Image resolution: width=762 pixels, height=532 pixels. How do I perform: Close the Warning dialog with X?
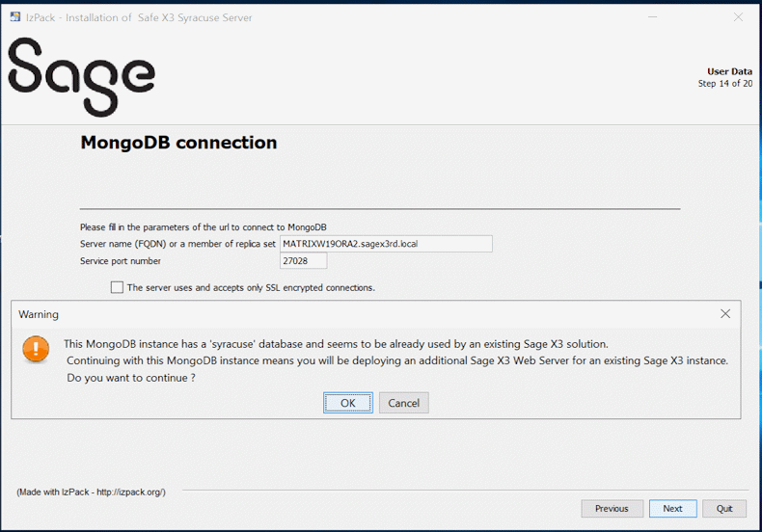[x=725, y=314]
